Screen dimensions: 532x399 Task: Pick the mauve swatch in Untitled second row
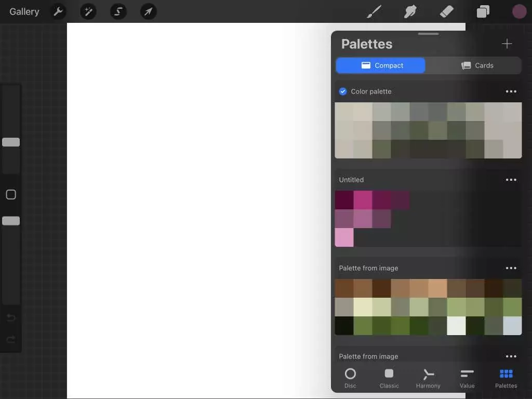[x=363, y=219]
